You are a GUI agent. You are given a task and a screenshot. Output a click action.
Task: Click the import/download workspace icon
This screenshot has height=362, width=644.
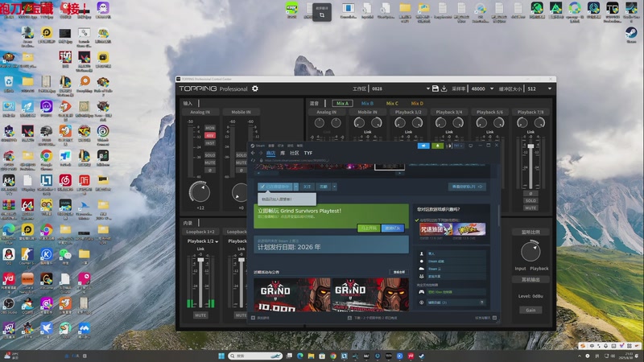pyautogui.click(x=444, y=88)
